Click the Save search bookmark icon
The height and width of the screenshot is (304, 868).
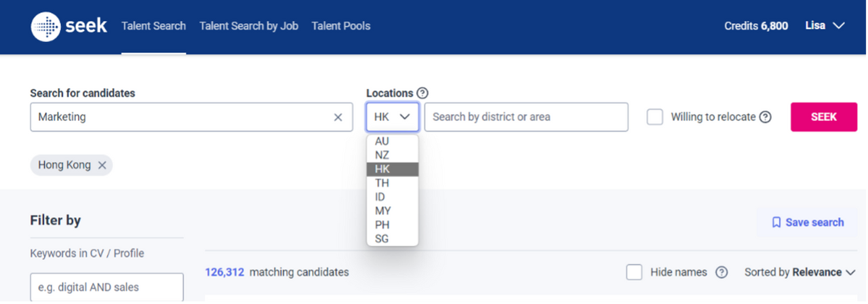point(776,223)
